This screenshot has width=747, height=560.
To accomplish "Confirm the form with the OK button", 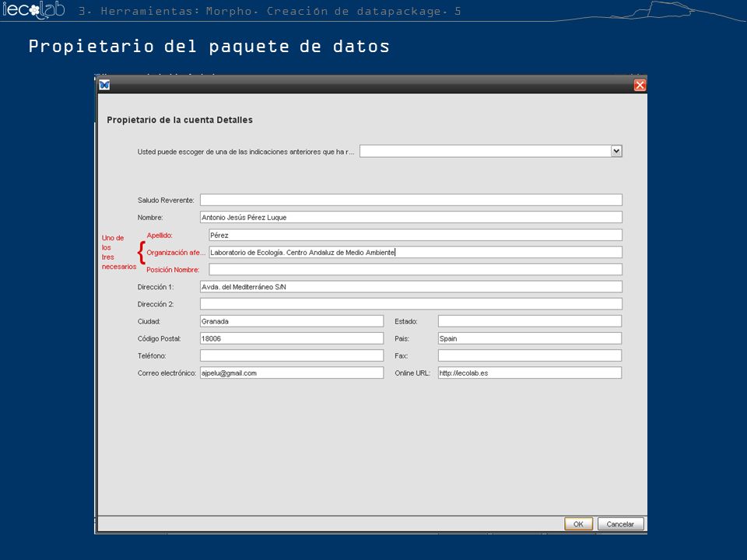I will pos(578,523).
